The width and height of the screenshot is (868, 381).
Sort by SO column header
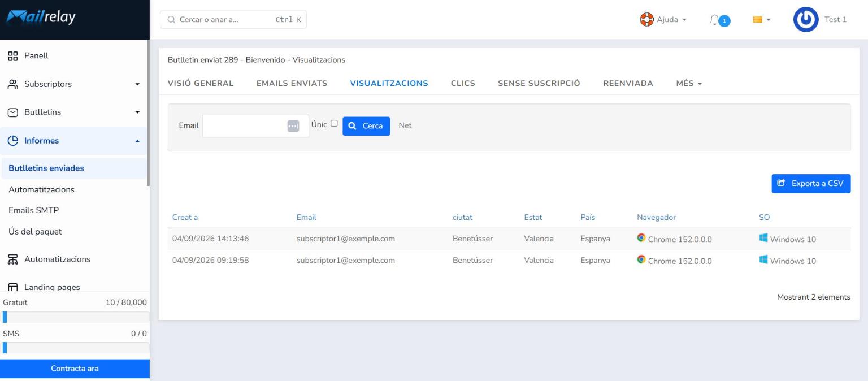(x=764, y=218)
